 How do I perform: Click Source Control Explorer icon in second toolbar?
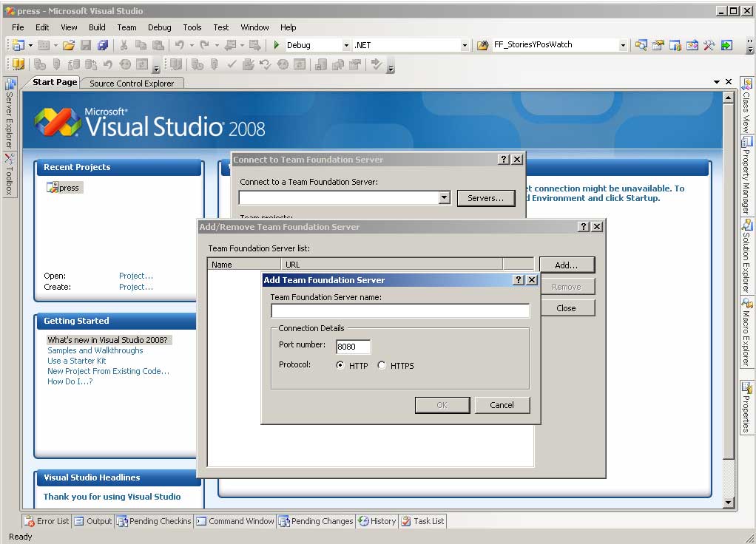coord(18,64)
